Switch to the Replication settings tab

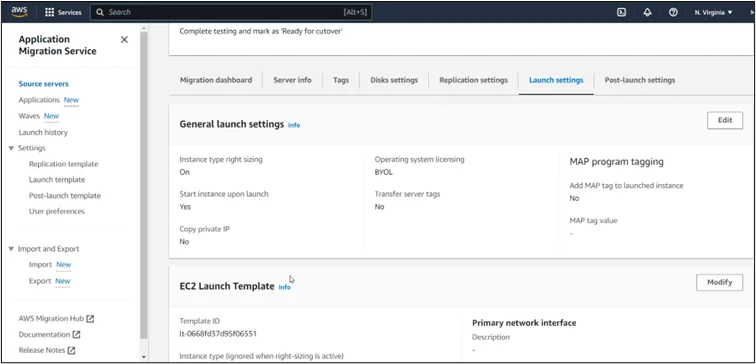coord(473,80)
